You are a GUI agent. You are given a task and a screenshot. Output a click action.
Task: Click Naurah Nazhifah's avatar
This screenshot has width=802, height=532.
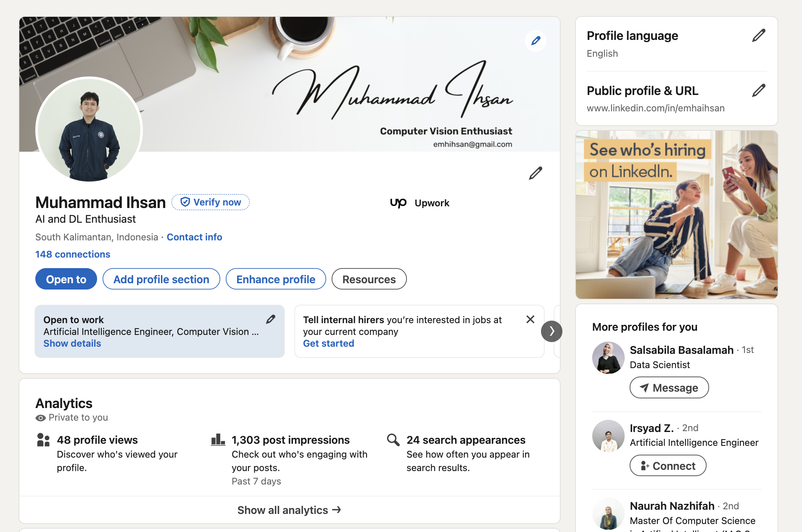(x=608, y=514)
